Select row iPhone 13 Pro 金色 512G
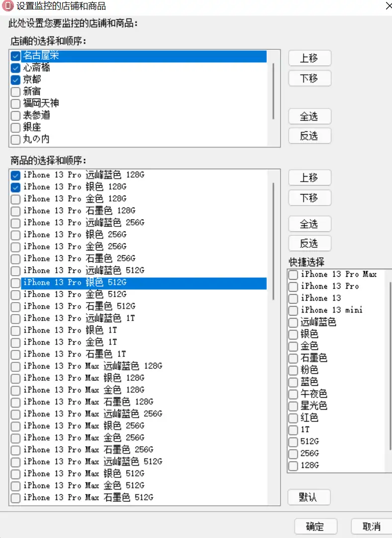Viewport: 392px width, 538px height. point(138,295)
